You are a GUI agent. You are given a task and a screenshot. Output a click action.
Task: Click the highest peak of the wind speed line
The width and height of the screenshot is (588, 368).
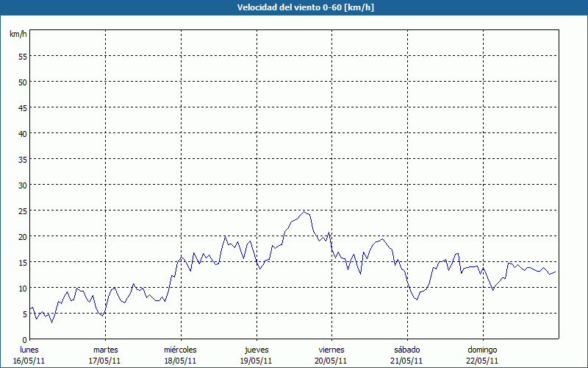point(304,212)
